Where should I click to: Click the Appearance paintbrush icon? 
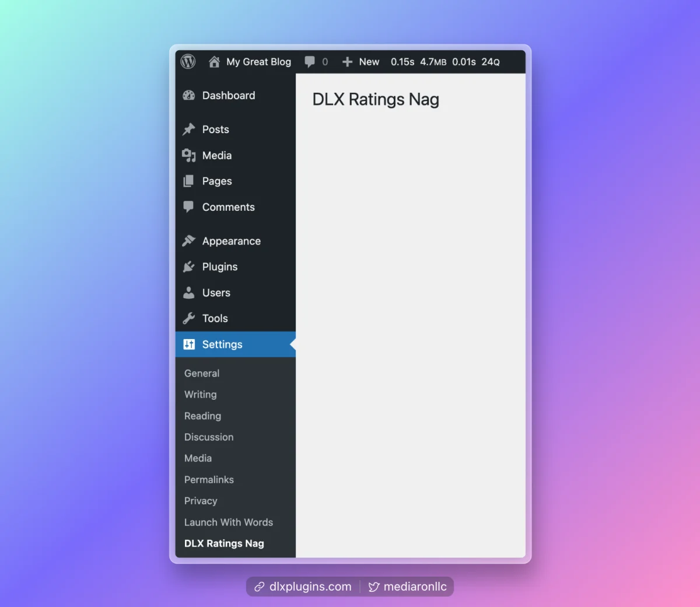[188, 240]
